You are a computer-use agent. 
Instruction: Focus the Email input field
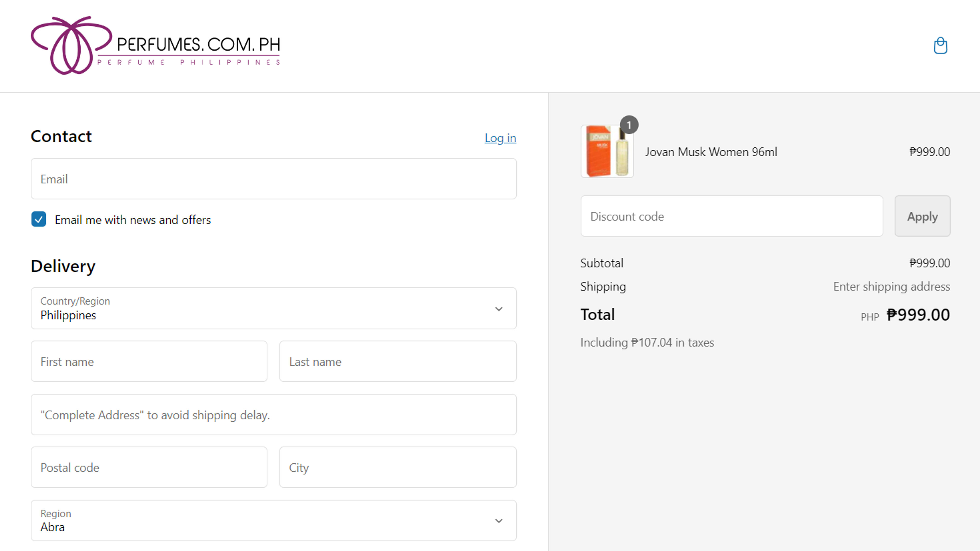click(x=274, y=179)
